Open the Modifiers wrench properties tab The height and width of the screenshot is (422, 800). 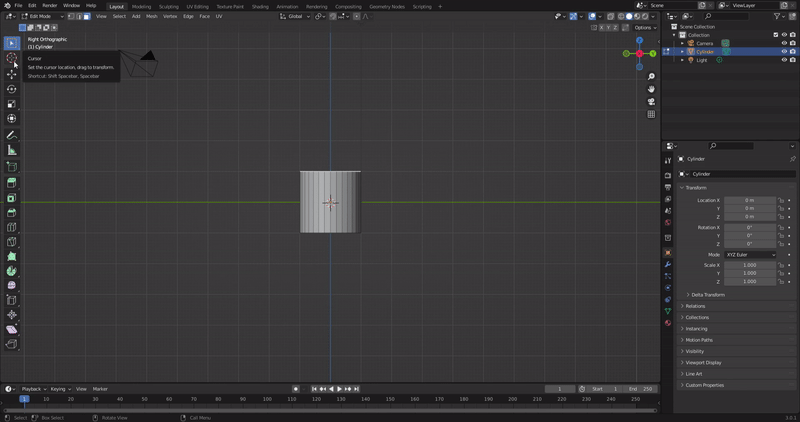click(668, 264)
